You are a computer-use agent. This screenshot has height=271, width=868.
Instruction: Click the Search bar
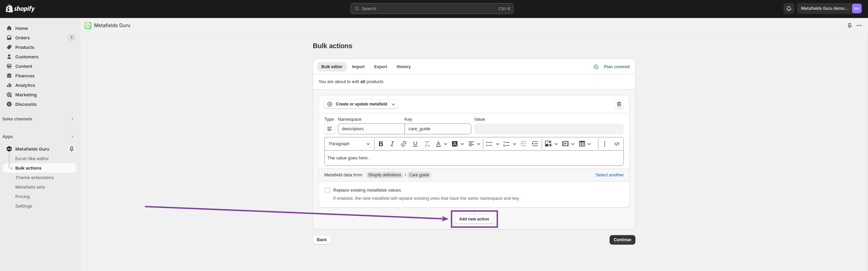click(x=432, y=8)
